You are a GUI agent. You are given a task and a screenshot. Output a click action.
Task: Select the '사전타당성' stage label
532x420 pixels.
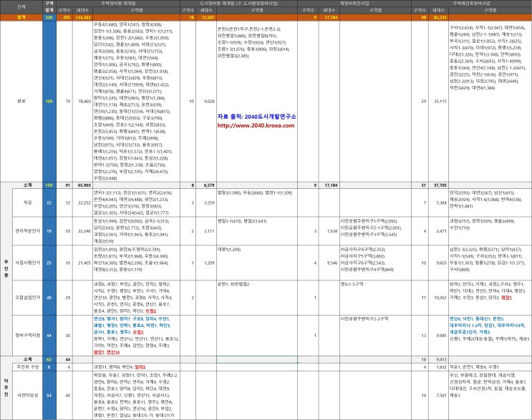[27, 395]
